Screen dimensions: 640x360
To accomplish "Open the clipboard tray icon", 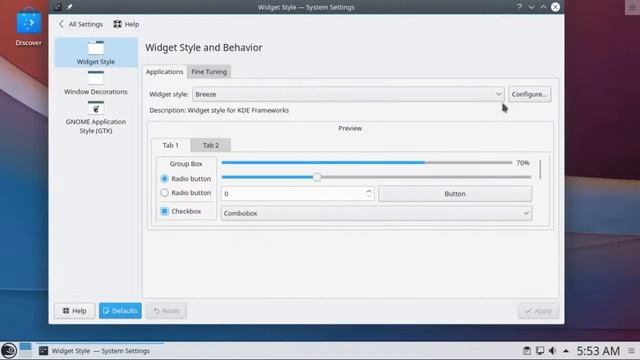I will point(527,351).
